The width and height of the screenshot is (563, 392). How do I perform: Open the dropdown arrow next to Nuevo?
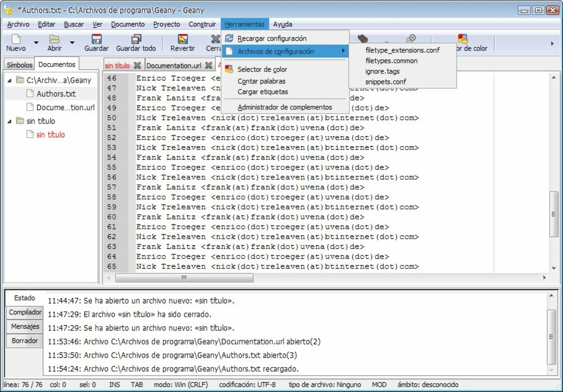click(x=36, y=43)
